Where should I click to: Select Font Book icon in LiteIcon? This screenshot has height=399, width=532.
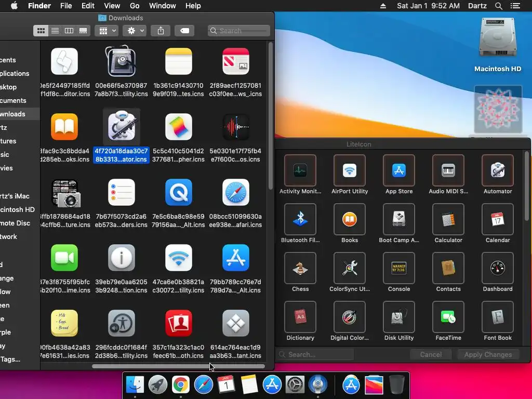click(x=498, y=317)
